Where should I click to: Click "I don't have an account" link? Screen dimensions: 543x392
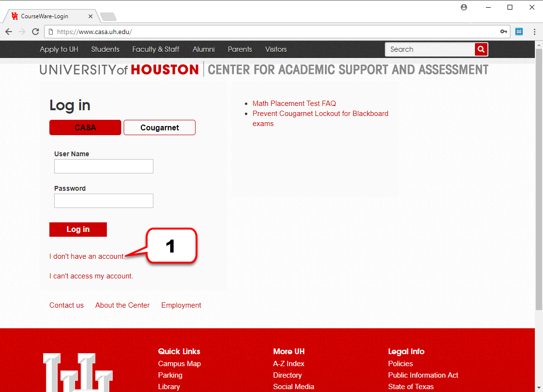click(87, 256)
